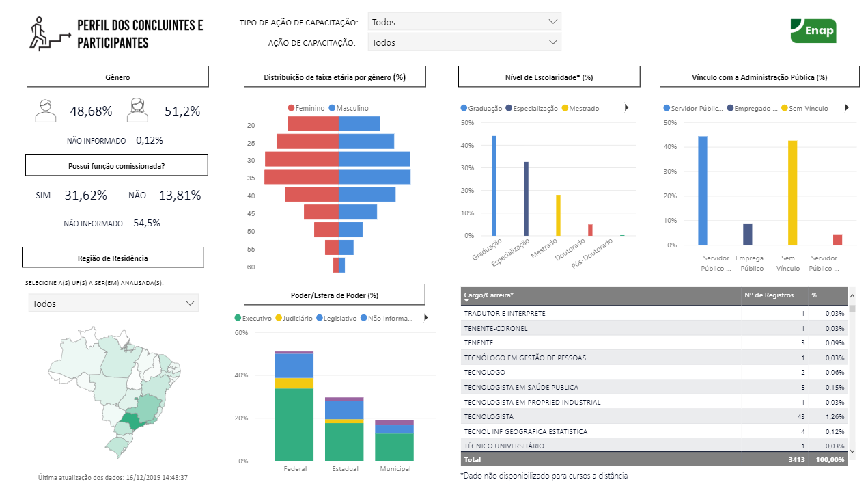Click the male gender person icon
The width and height of the screenshot is (868, 484).
click(x=46, y=111)
